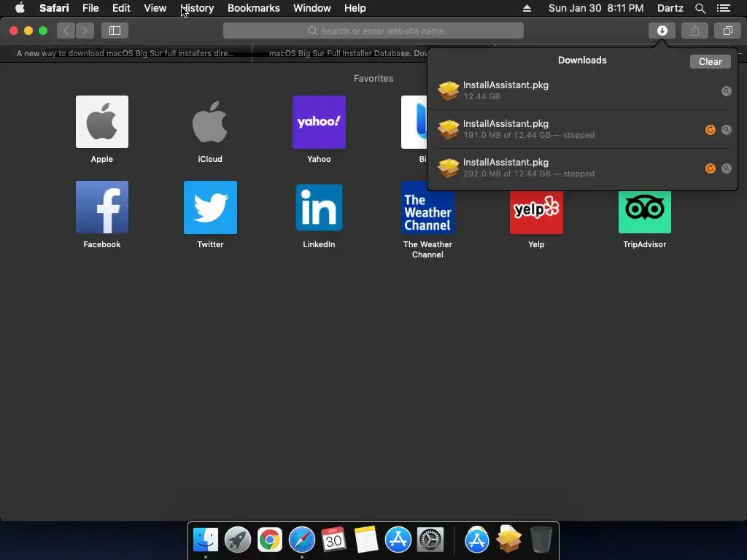Clear the Downloads list
This screenshot has width=747, height=560.
tap(710, 61)
